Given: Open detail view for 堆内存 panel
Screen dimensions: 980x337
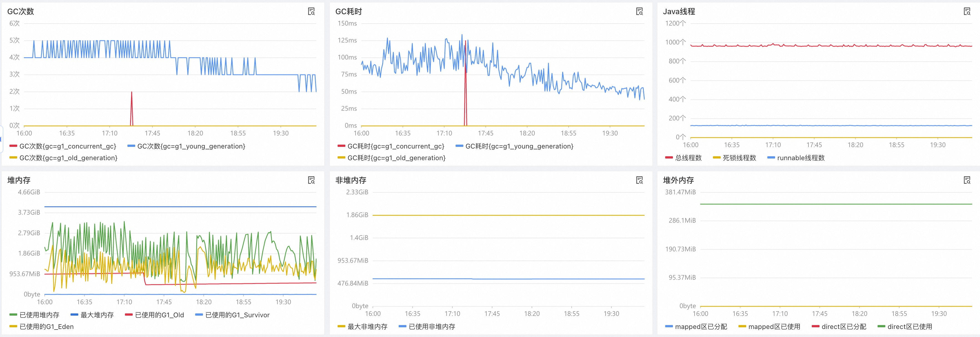Looking at the screenshot, I should click(311, 180).
